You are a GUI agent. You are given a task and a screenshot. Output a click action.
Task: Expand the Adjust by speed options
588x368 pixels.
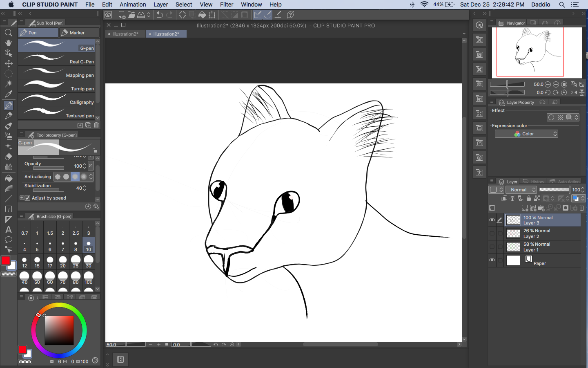(22, 198)
